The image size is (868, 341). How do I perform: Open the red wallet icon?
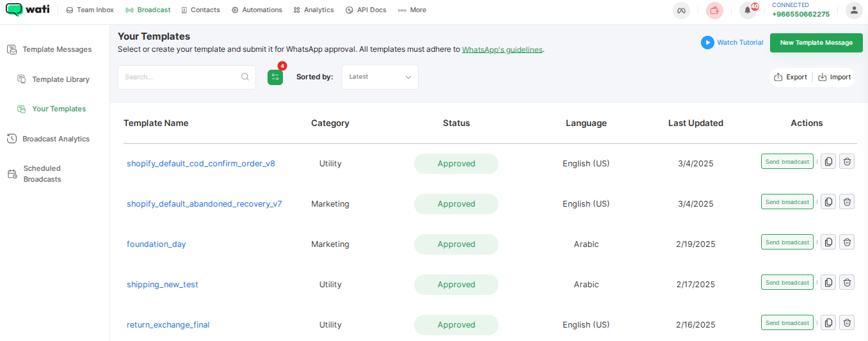714,10
